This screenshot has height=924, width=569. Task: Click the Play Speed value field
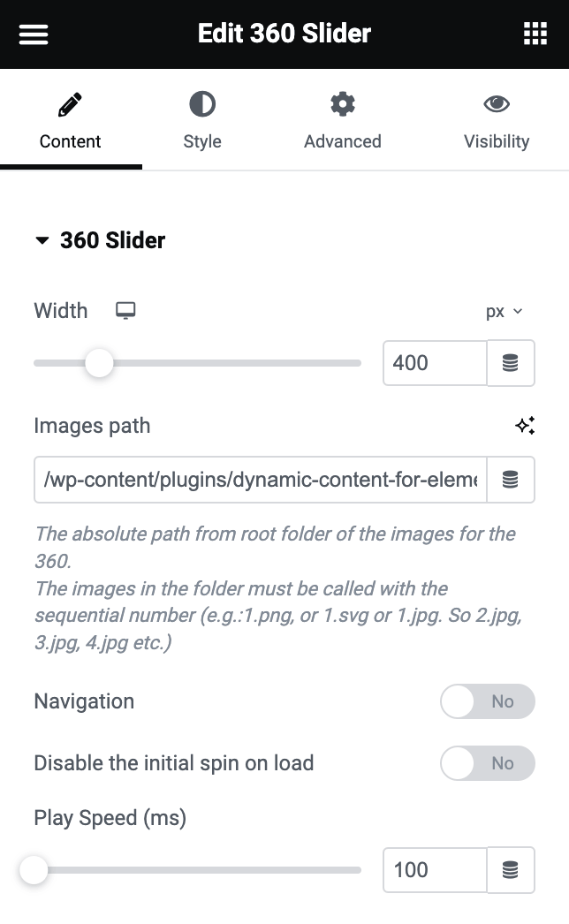point(434,870)
